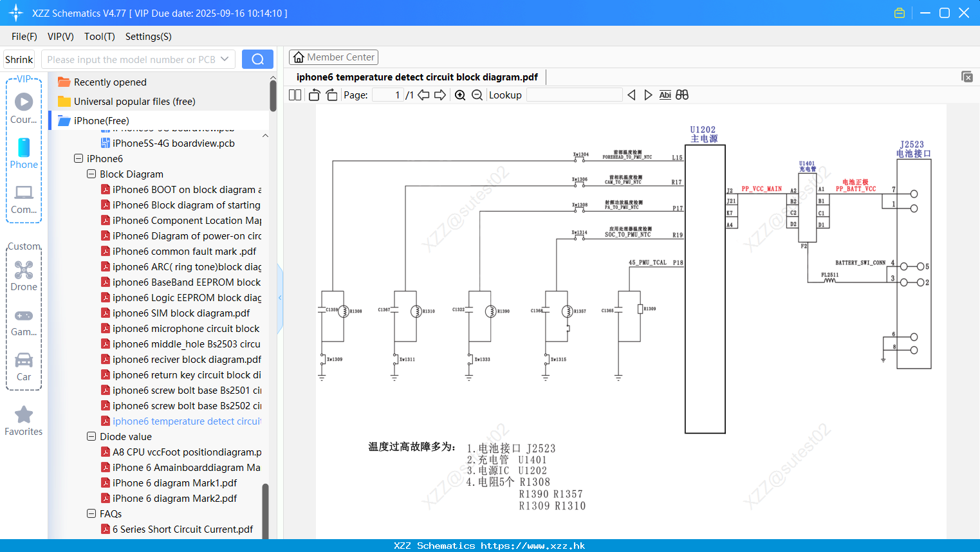980x552 pixels.
Task: Open model number dropdown arrow
Action: [x=225, y=59]
